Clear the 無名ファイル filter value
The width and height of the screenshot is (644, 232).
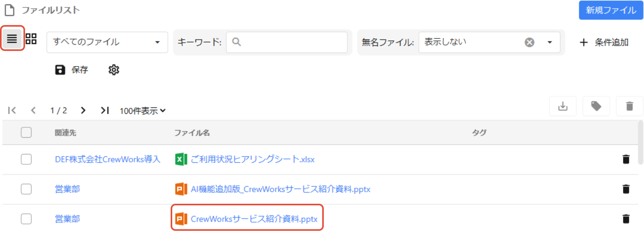pyautogui.click(x=529, y=42)
